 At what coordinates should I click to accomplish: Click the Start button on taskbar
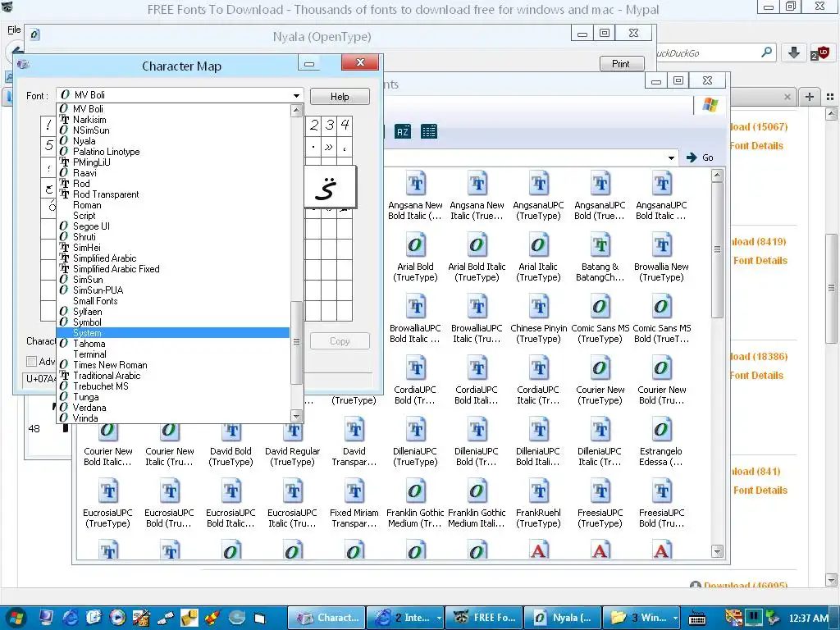pos(16,618)
